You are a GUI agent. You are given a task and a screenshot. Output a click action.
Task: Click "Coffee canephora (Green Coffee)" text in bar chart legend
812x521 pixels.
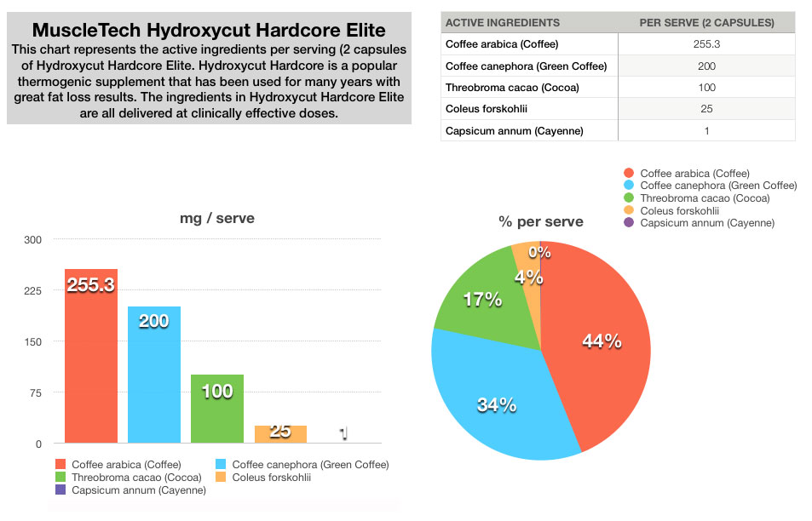(310, 465)
